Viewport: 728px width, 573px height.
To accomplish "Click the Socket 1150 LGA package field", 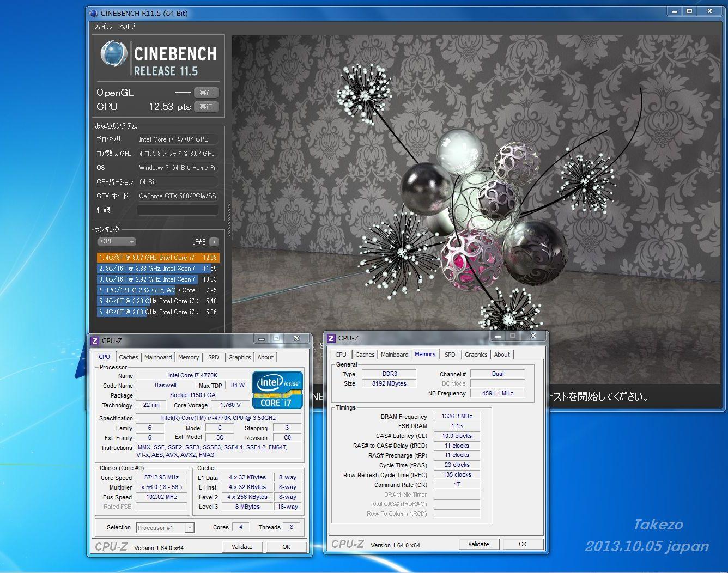I will click(x=192, y=395).
